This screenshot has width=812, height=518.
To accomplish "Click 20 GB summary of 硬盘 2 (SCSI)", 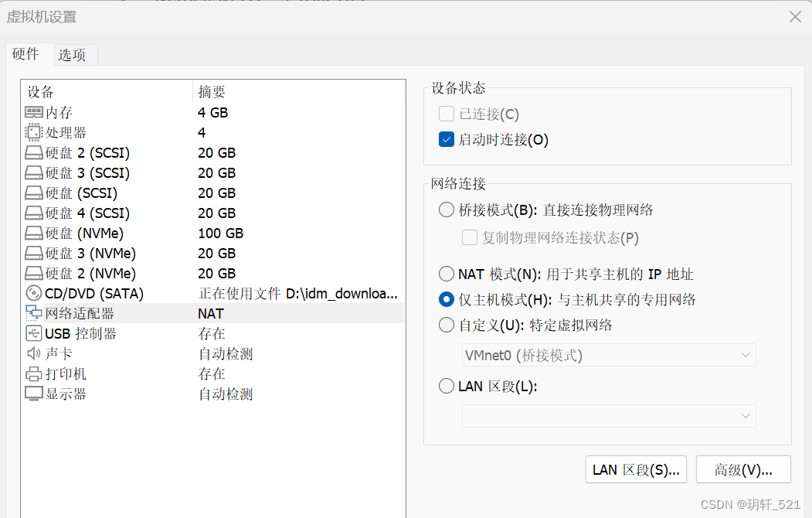I will [x=217, y=153].
